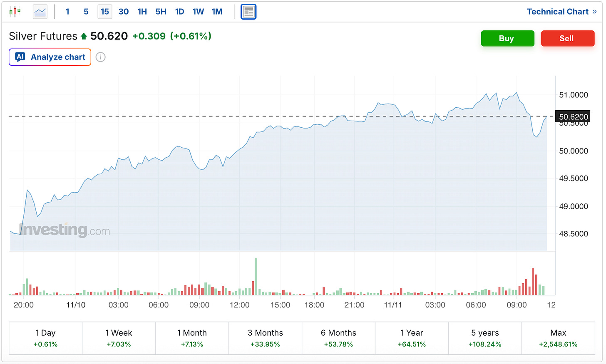Click the AI Analyze chart button

pyautogui.click(x=50, y=57)
